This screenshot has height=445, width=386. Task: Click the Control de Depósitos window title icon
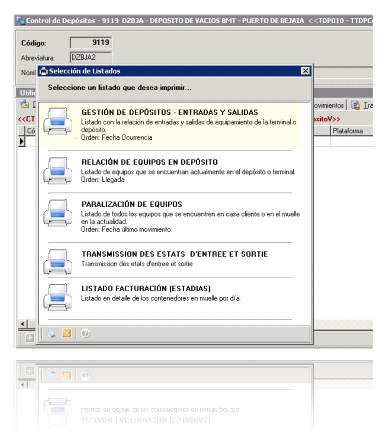pos(21,21)
